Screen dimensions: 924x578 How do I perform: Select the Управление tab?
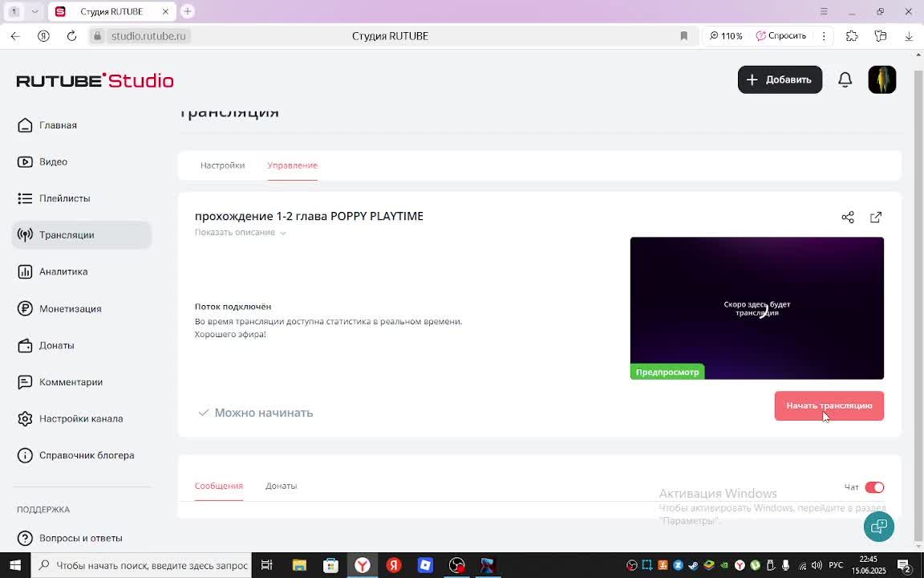point(292,165)
